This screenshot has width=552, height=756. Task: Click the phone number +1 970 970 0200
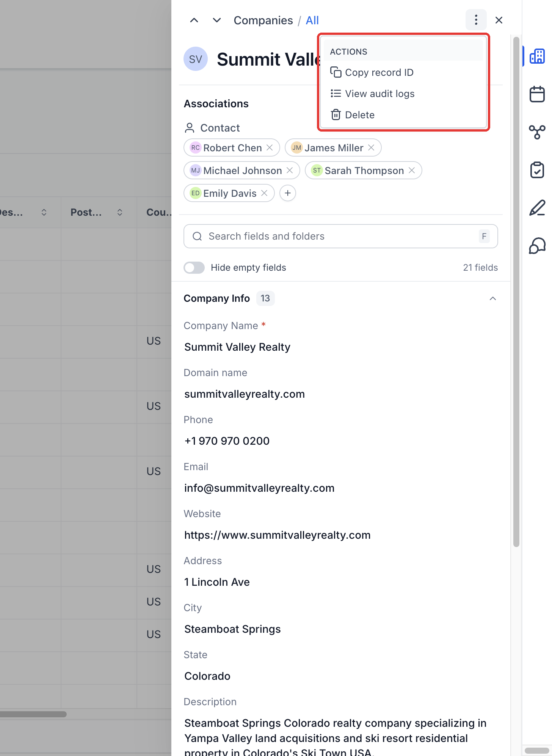[227, 441]
